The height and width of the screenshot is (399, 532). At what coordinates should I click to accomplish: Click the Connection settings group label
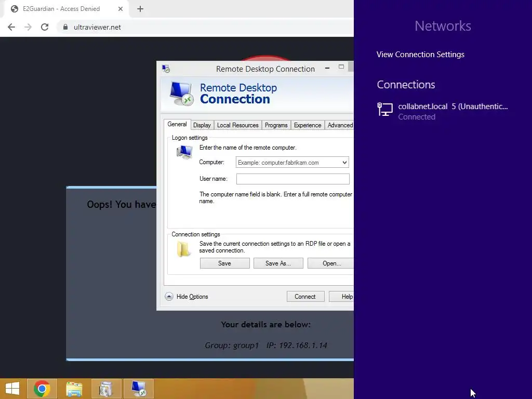click(x=196, y=234)
